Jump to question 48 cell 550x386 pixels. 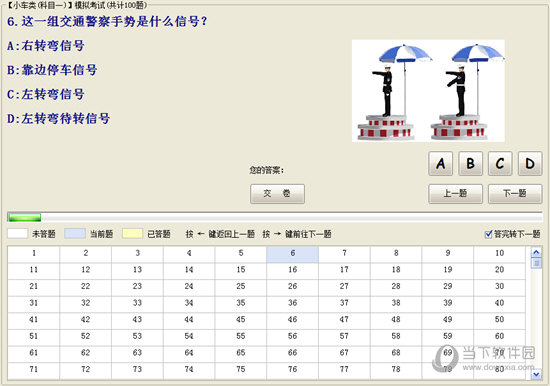click(x=396, y=320)
